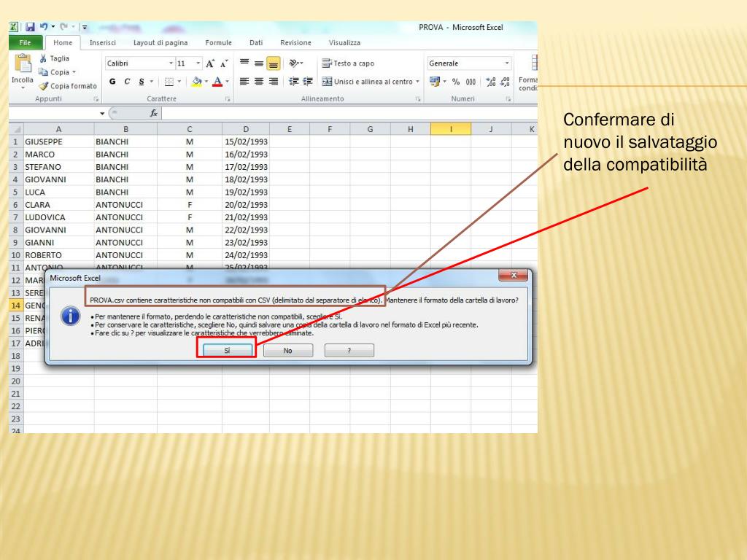
Task: Decrease font size with the small A icon
Action: point(224,63)
